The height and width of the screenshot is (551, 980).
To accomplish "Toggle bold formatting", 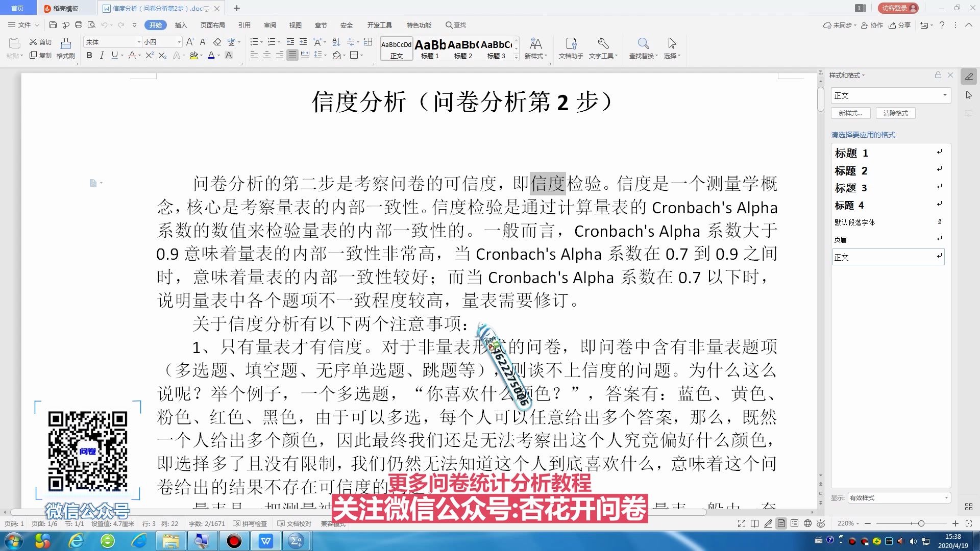I will click(x=89, y=55).
